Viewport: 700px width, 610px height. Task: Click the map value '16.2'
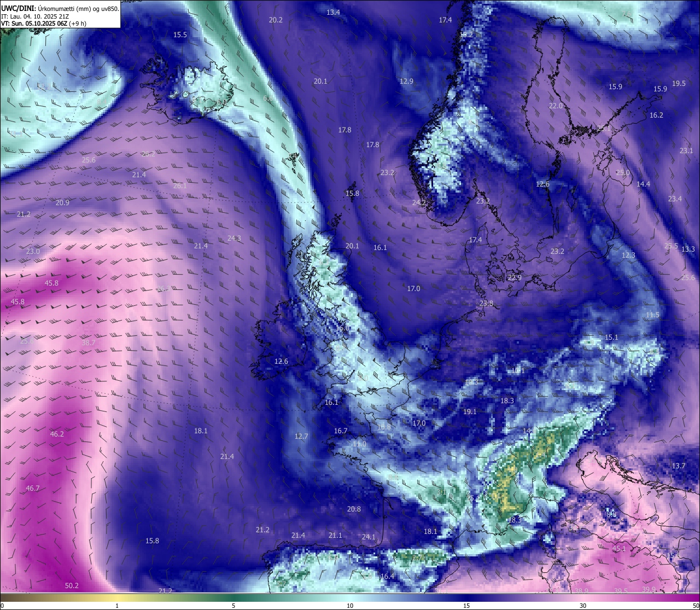tap(656, 115)
